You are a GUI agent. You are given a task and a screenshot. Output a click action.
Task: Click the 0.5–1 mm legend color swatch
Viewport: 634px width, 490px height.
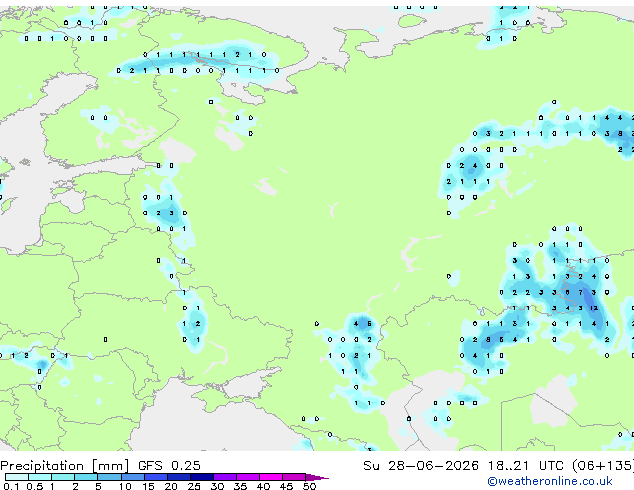tap(40, 477)
